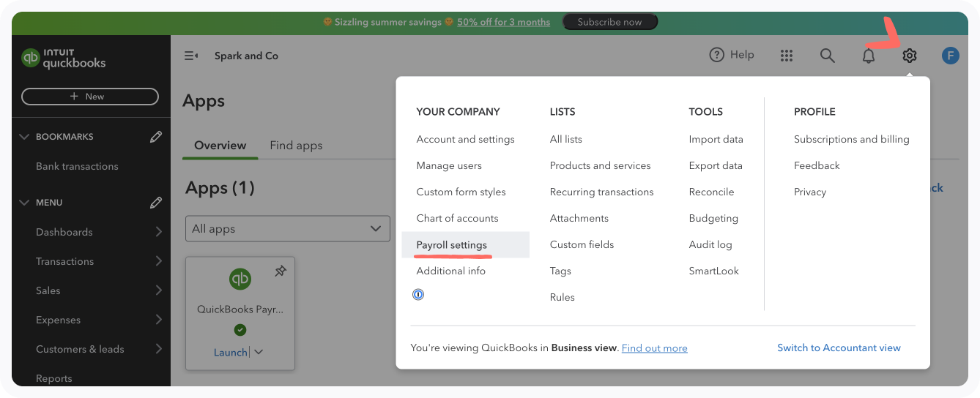
Task: Expand Transactions submenu arrow
Action: tap(159, 261)
